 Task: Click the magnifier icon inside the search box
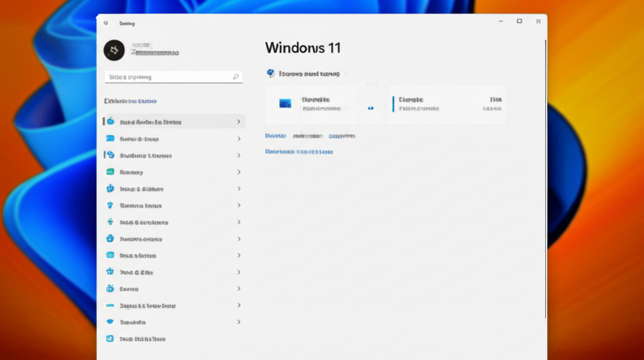(236, 77)
